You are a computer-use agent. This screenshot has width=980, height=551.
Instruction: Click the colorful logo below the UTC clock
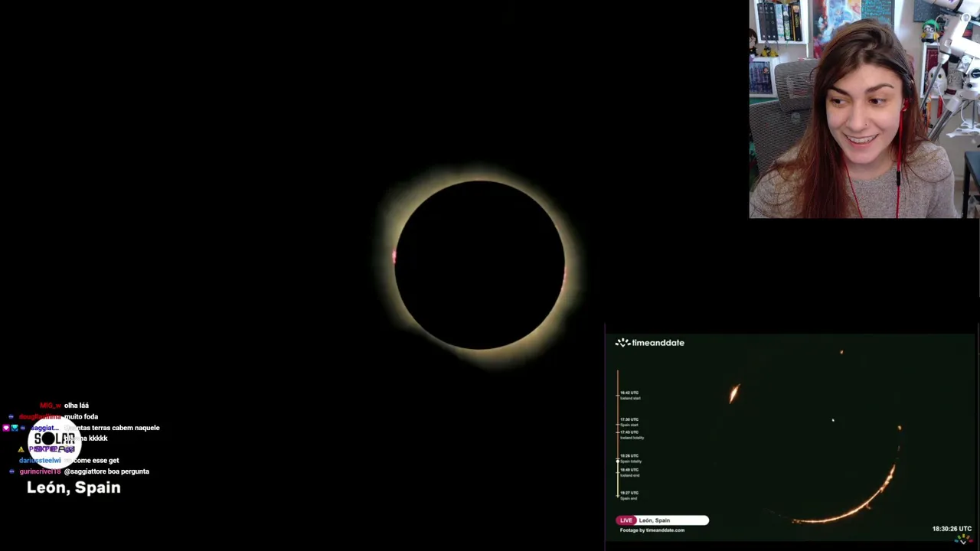(965, 539)
